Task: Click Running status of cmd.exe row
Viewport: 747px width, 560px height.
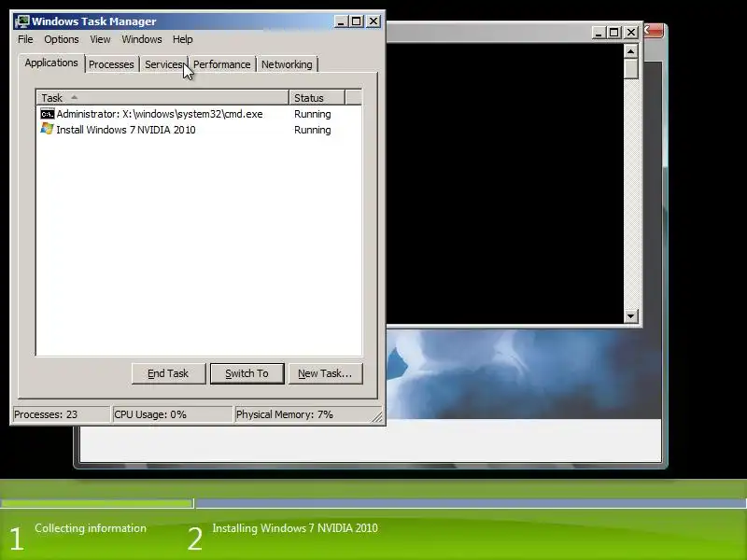Action: (x=313, y=114)
